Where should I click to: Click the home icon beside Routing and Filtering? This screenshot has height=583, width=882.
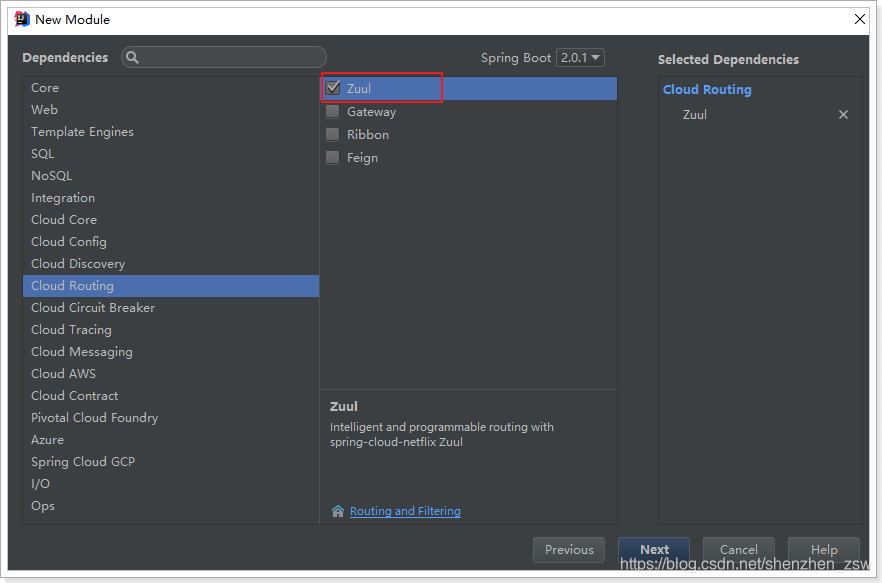338,511
